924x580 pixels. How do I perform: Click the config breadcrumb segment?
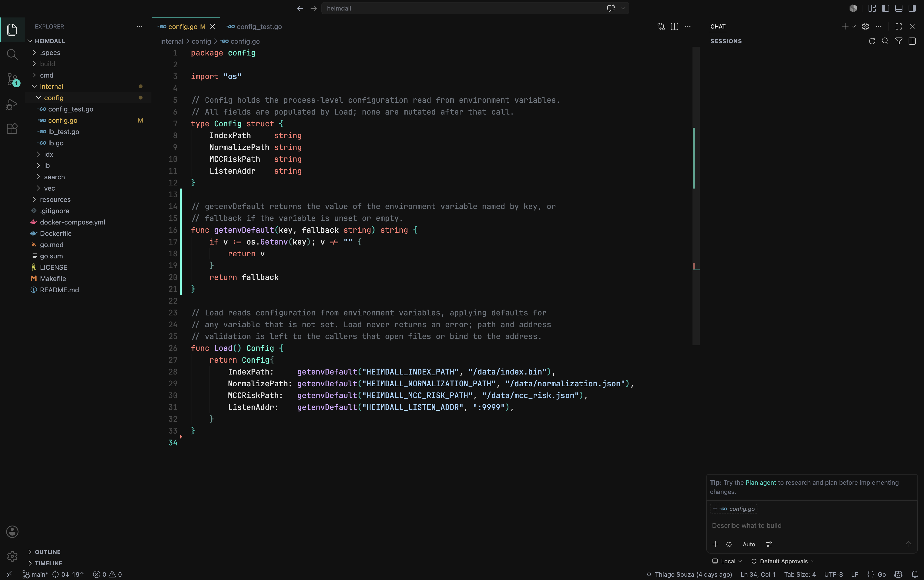pos(201,41)
